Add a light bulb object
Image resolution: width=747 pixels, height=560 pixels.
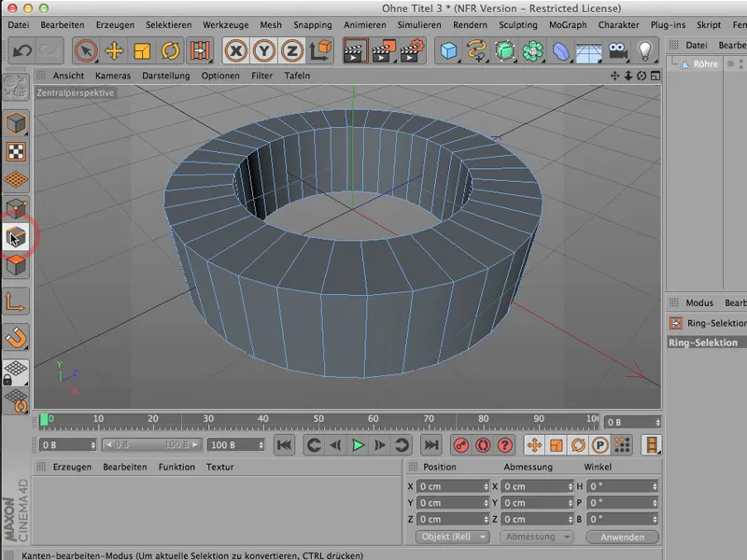(x=644, y=50)
